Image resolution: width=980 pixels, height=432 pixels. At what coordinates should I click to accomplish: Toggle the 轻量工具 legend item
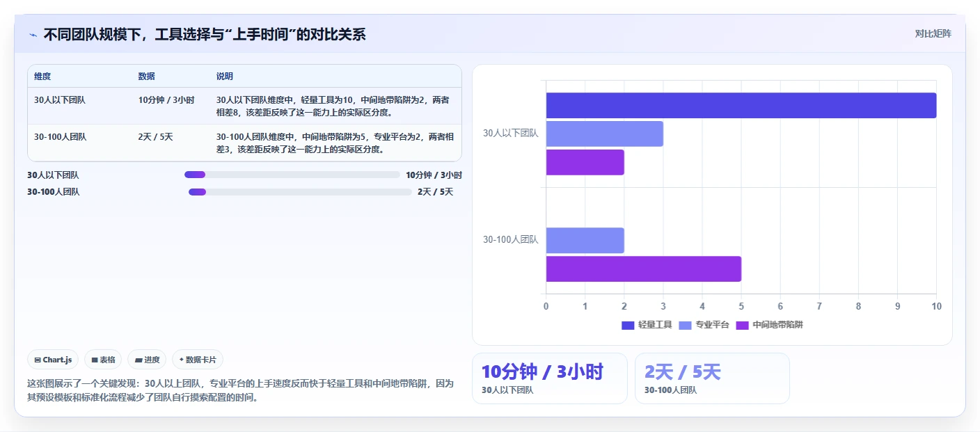coord(647,325)
